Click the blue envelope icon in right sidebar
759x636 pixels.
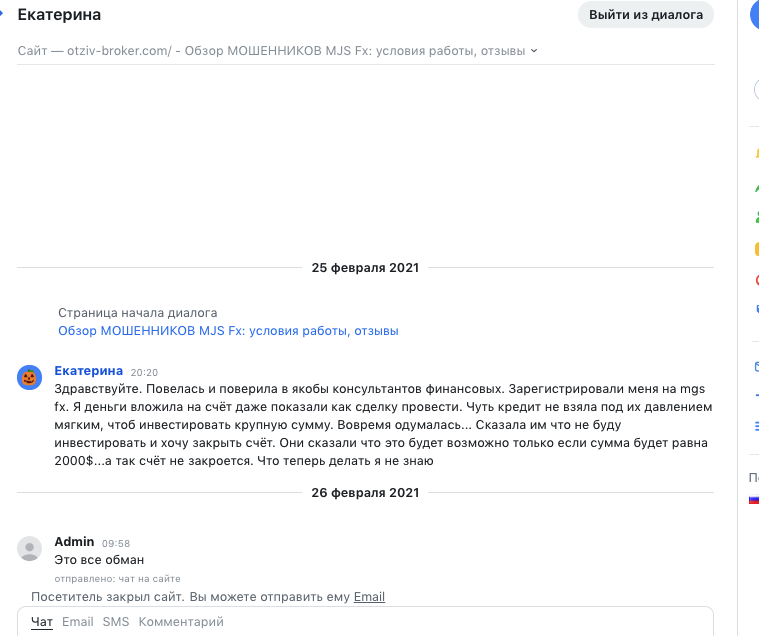click(x=757, y=366)
